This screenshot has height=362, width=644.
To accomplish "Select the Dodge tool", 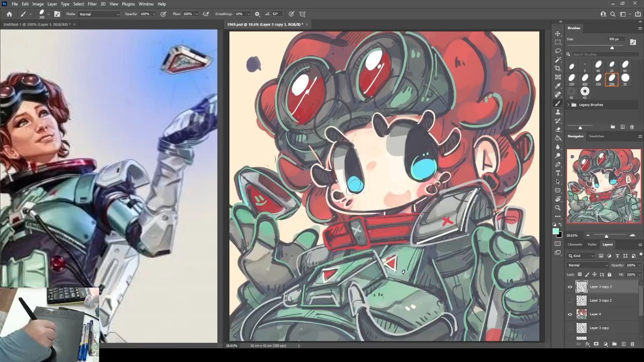I will [x=558, y=155].
